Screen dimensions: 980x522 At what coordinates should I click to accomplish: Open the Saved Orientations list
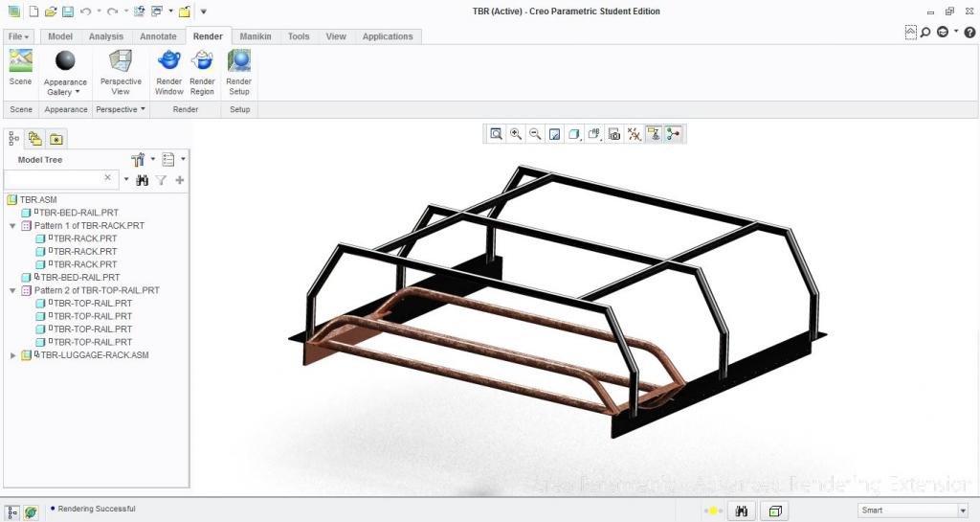pos(594,134)
